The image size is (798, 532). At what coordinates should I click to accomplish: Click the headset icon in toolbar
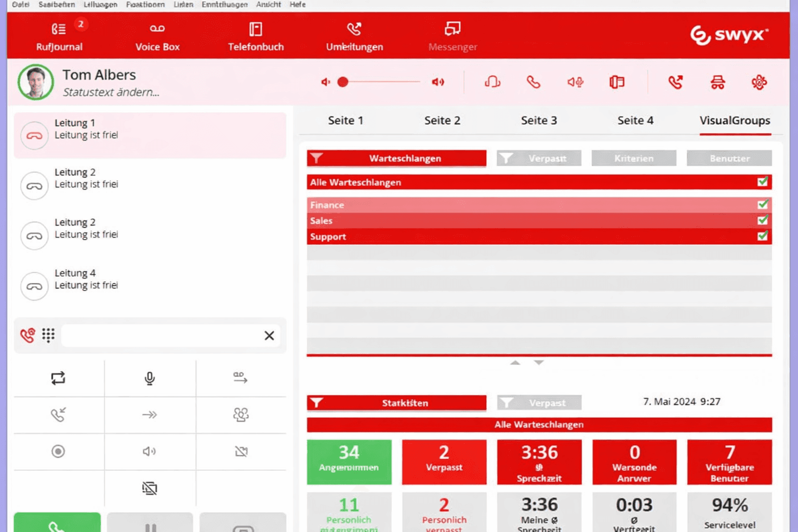point(492,82)
